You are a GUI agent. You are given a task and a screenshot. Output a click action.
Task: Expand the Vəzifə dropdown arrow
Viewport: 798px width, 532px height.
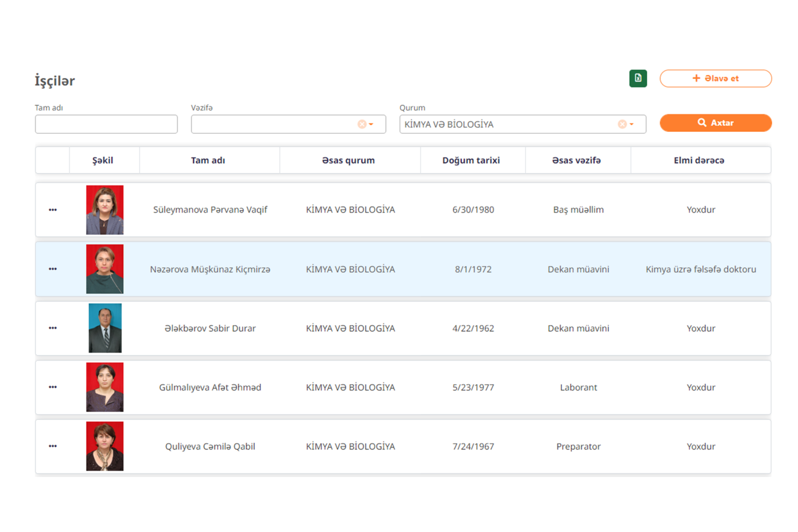click(371, 124)
